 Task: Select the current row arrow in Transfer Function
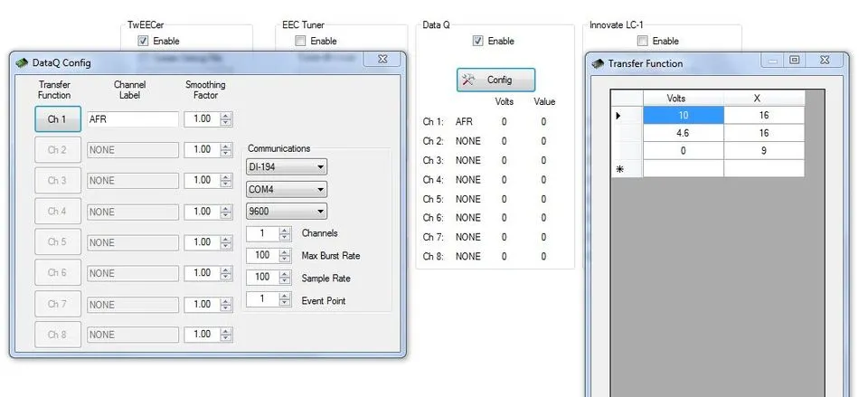tap(618, 116)
